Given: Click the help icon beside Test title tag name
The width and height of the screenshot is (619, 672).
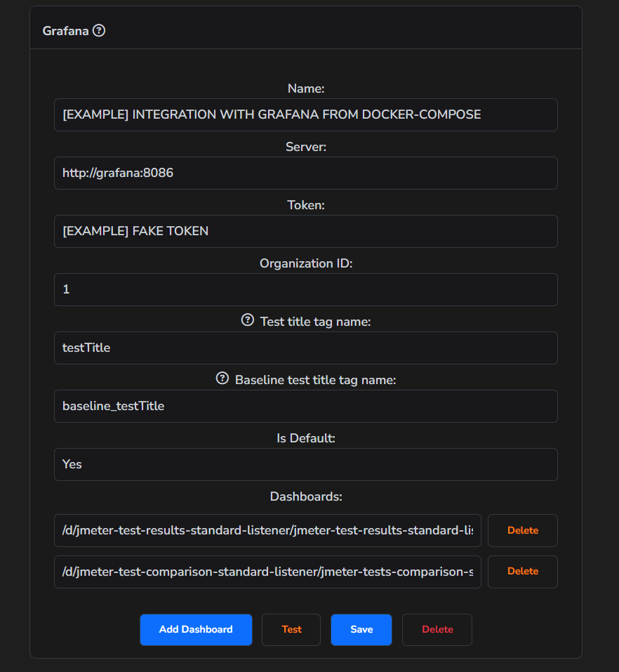Looking at the screenshot, I should [x=247, y=319].
